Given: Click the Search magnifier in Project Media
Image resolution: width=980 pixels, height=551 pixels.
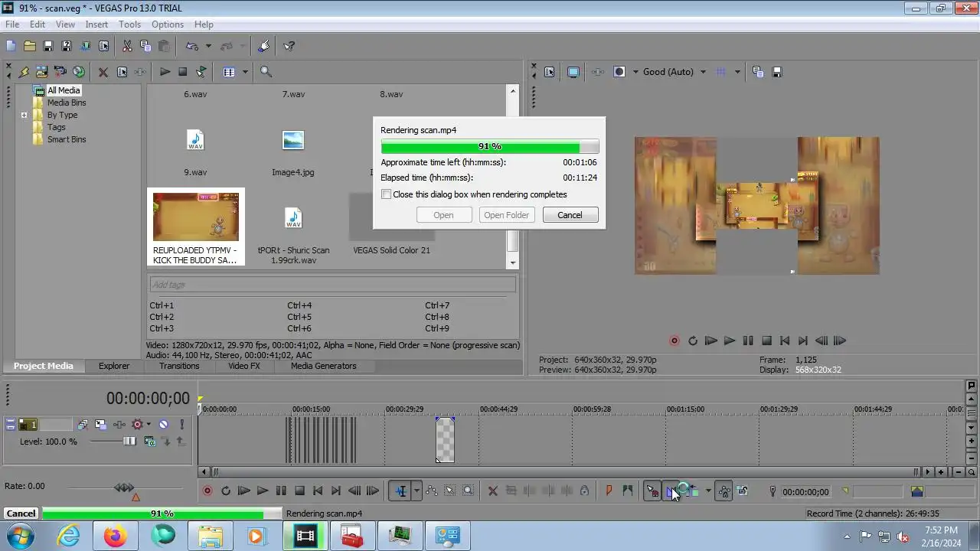Looking at the screenshot, I should click(x=266, y=71).
